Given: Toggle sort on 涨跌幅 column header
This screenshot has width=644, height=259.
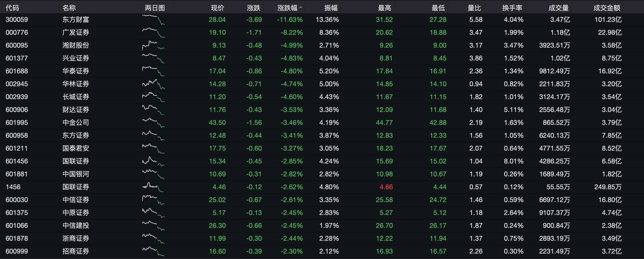Looking at the screenshot, I should 287,8.
